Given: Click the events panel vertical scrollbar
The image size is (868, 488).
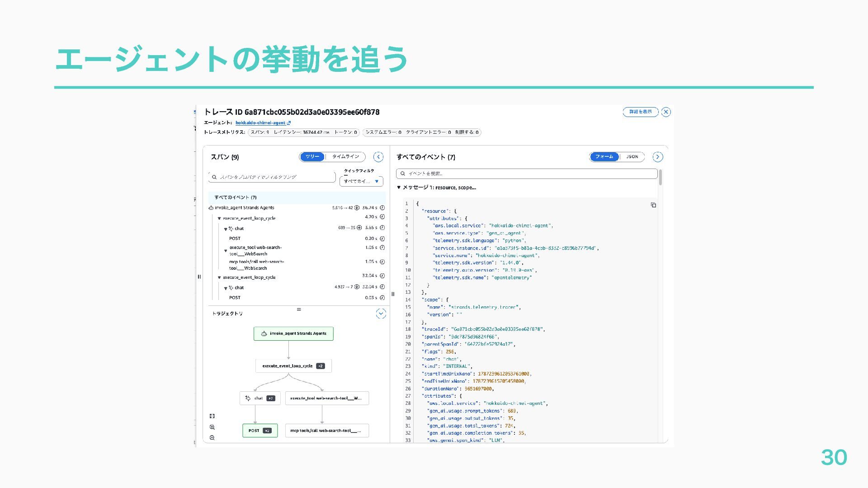Looking at the screenshot, I should (660, 177).
